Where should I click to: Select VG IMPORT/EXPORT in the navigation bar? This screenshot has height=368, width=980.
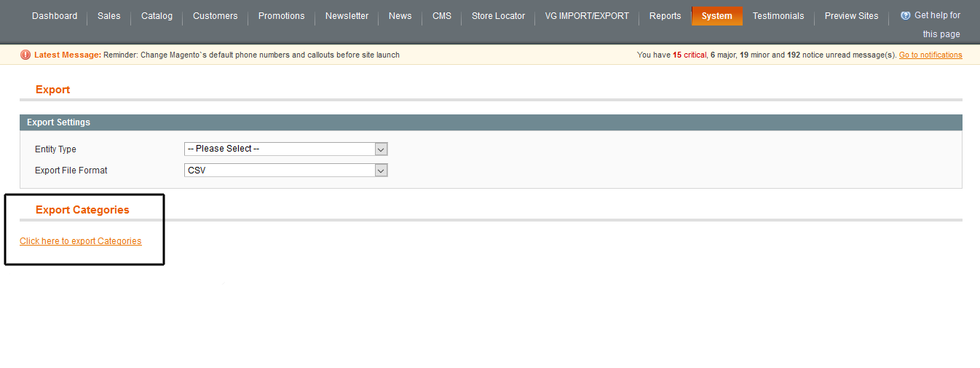pyautogui.click(x=587, y=16)
